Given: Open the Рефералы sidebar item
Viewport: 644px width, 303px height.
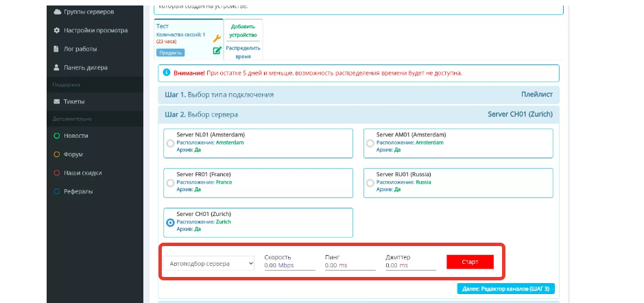Looking at the screenshot, I should pyautogui.click(x=78, y=191).
